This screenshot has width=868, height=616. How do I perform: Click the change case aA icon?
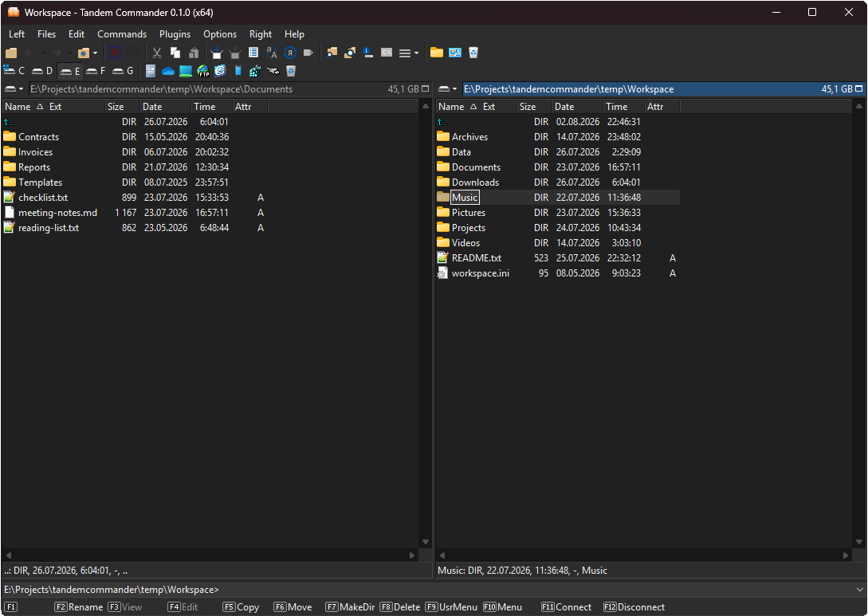coord(271,53)
